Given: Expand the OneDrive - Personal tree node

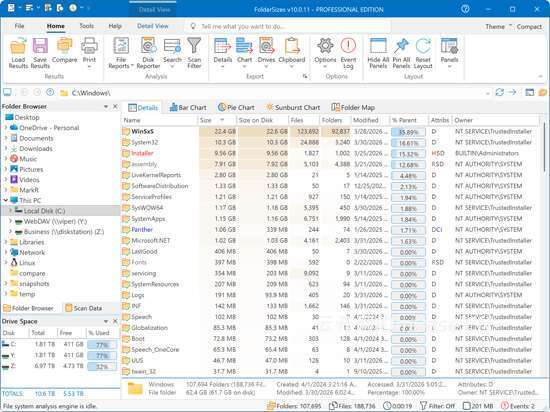Looking at the screenshot, I should click(x=6, y=128).
